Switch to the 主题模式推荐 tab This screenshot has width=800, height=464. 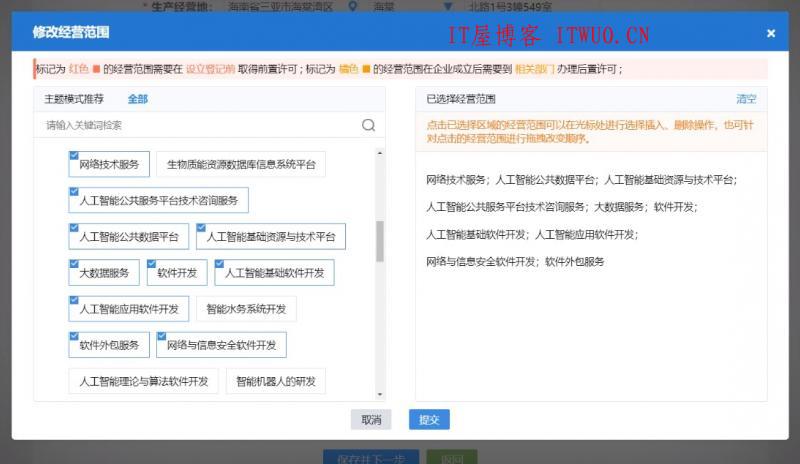tap(73, 99)
